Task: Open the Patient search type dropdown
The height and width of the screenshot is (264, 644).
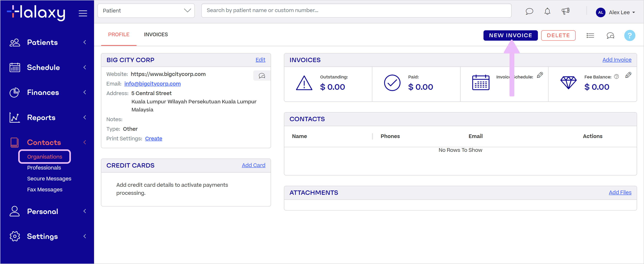Action: coord(146,11)
